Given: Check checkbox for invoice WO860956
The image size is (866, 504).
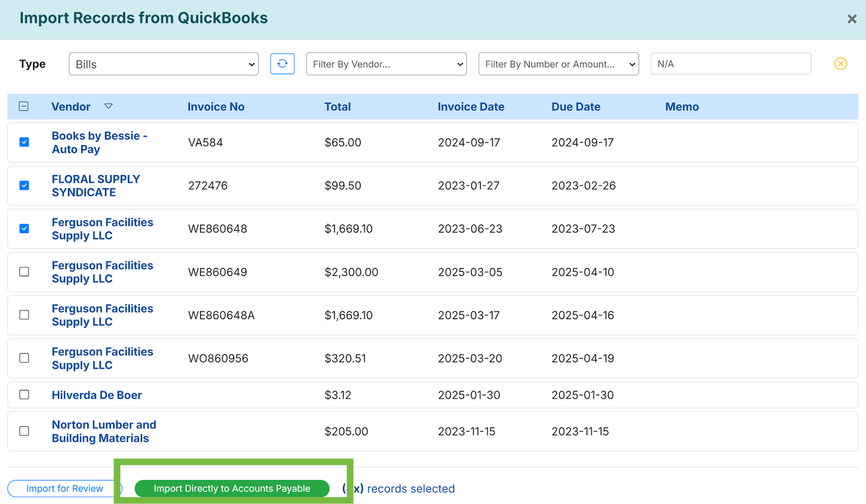Looking at the screenshot, I should click(24, 358).
